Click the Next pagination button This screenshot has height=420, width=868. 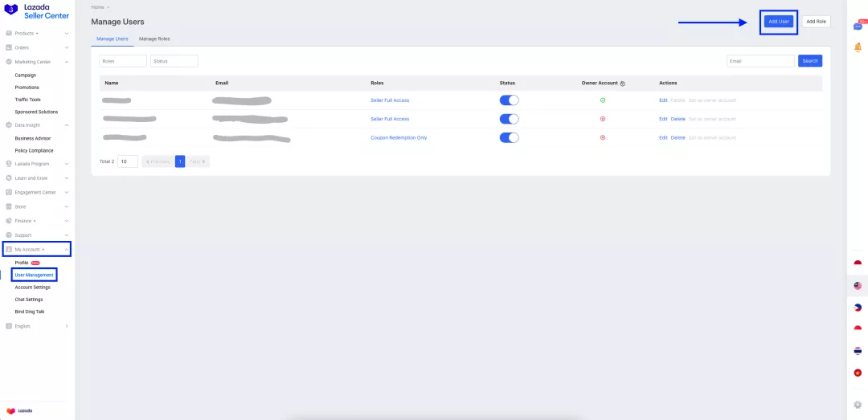pos(198,161)
